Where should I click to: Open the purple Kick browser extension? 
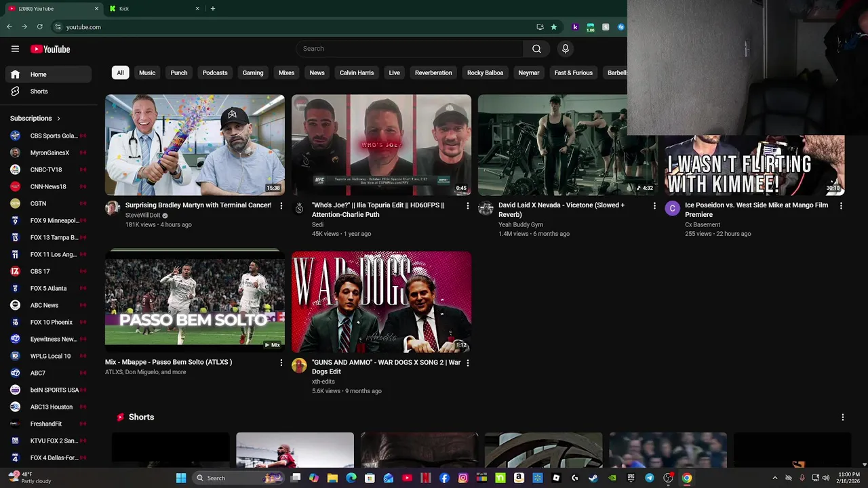(575, 27)
